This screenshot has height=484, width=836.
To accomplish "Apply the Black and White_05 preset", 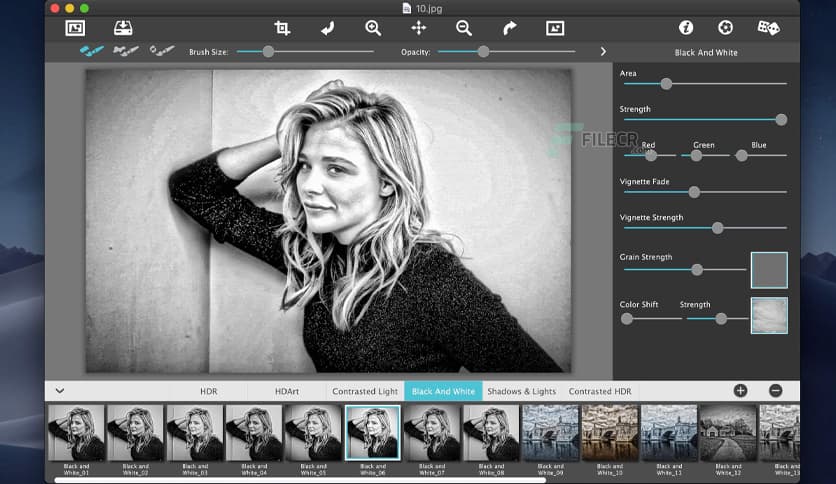I will pos(313,433).
